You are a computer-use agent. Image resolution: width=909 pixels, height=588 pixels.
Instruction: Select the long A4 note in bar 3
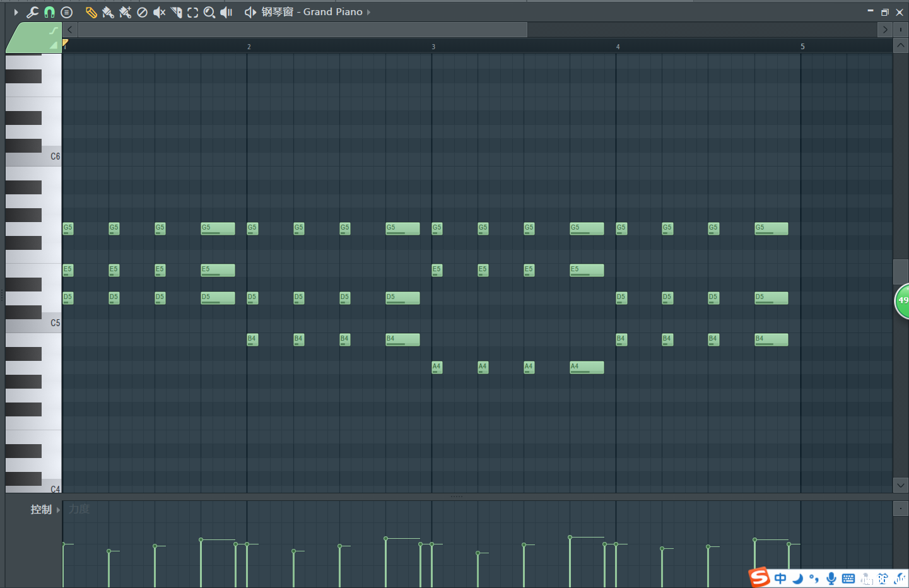pyautogui.click(x=587, y=367)
